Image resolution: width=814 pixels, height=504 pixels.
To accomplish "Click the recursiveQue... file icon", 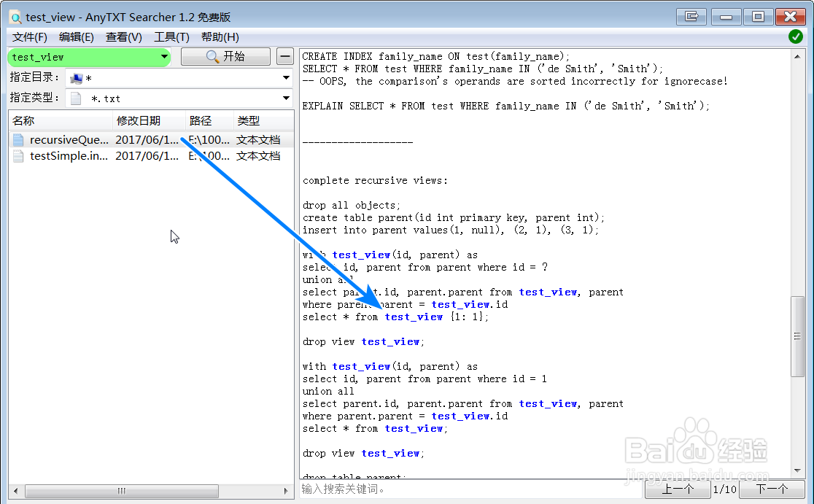I will [18, 140].
